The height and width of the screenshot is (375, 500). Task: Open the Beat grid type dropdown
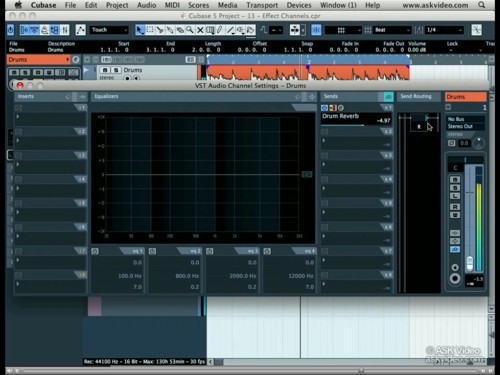[x=392, y=30]
